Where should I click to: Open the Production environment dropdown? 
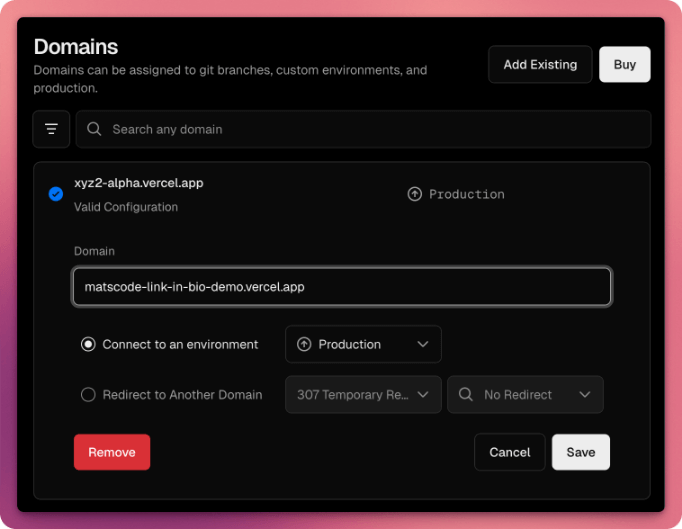tap(363, 345)
